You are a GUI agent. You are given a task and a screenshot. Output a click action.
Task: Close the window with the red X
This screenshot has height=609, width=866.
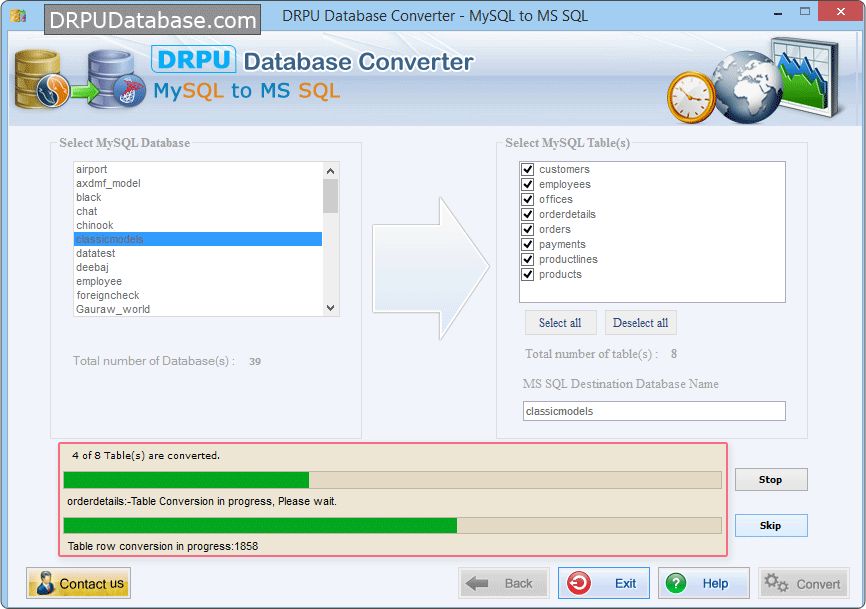click(x=841, y=11)
